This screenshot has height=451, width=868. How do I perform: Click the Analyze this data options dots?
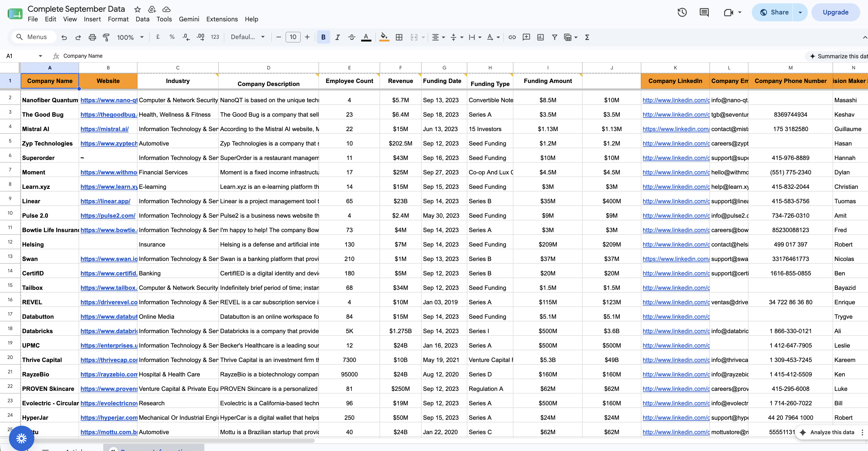tap(862, 432)
